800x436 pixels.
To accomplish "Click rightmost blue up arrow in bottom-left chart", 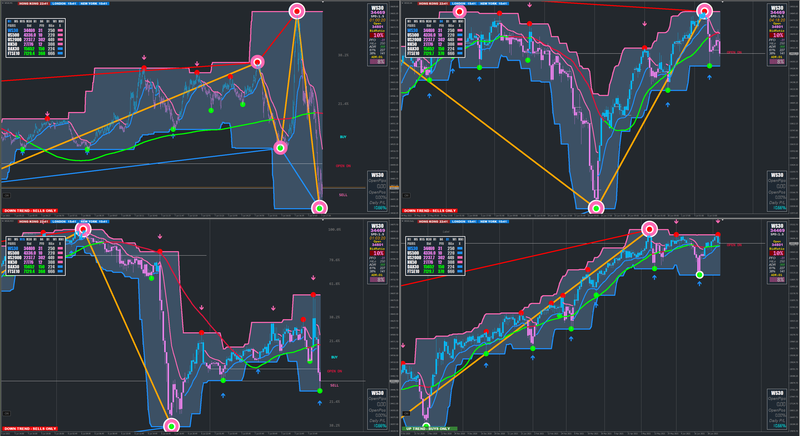I will 319,403.
